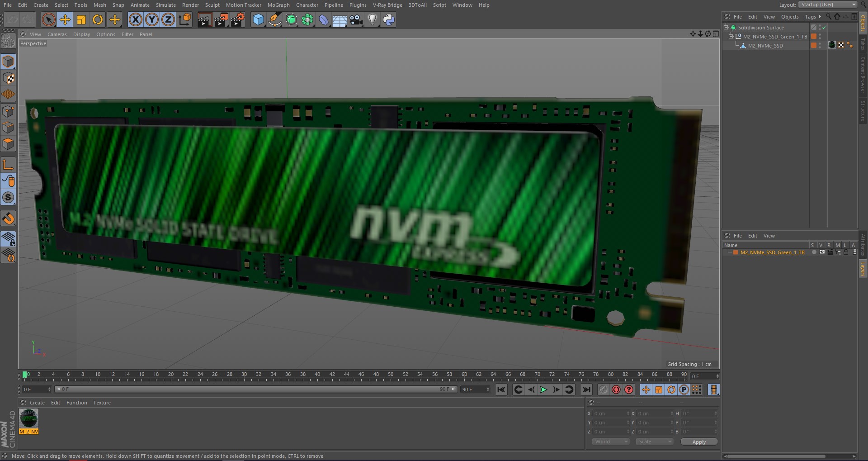868x461 pixels.
Task: Toggle solo for M2_NVMe_SSD_Green_1_TB layer
Action: 814,252
